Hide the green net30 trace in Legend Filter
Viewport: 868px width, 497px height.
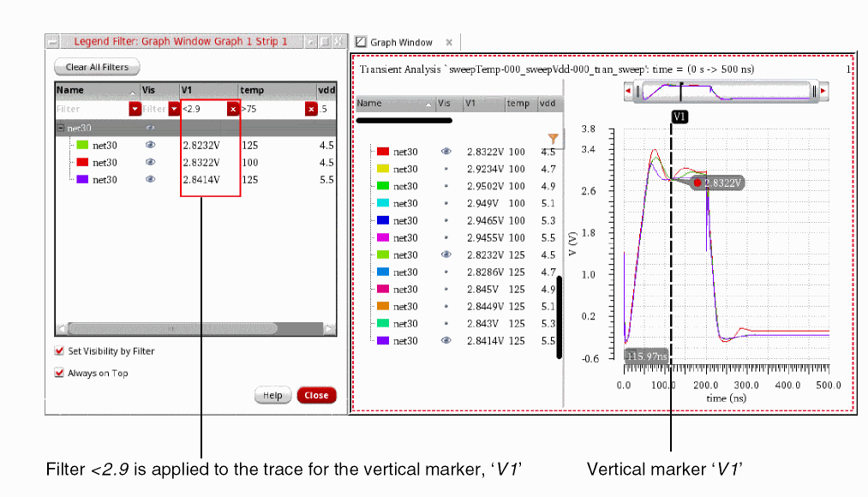click(151, 146)
